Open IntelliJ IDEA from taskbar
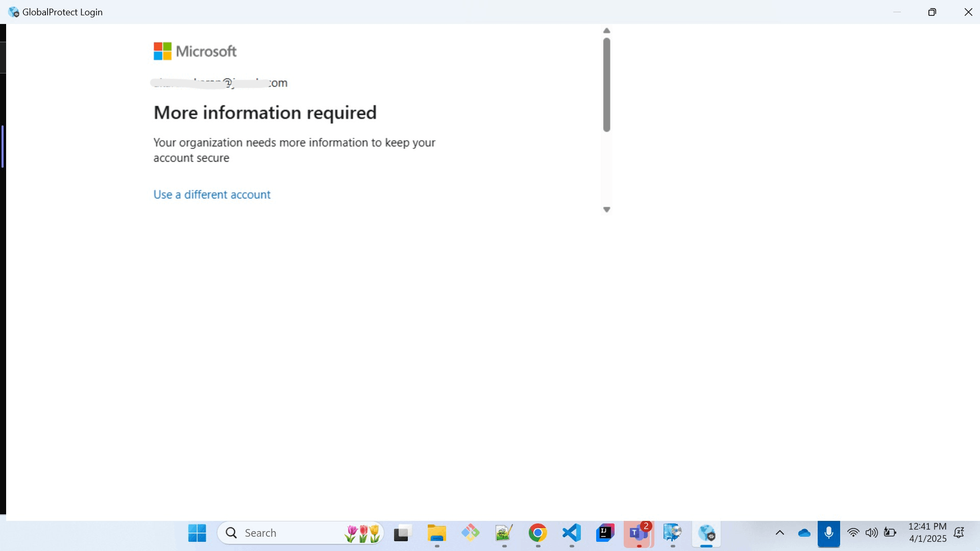Screen dimensions: 980x551 pos(605,533)
